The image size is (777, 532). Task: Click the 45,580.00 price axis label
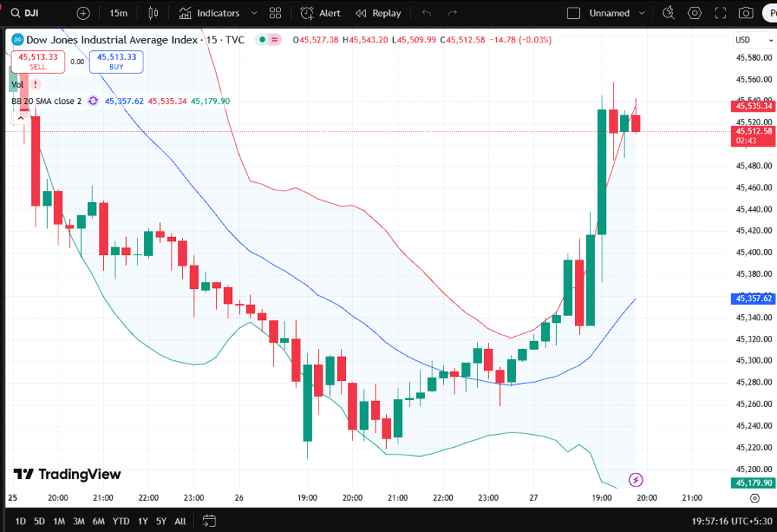(753, 58)
